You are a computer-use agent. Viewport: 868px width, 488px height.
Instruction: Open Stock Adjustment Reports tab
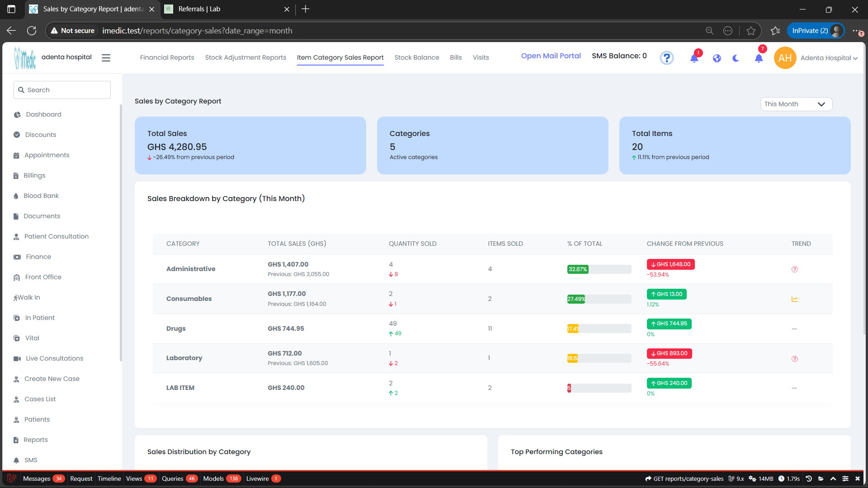pyautogui.click(x=245, y=57)
